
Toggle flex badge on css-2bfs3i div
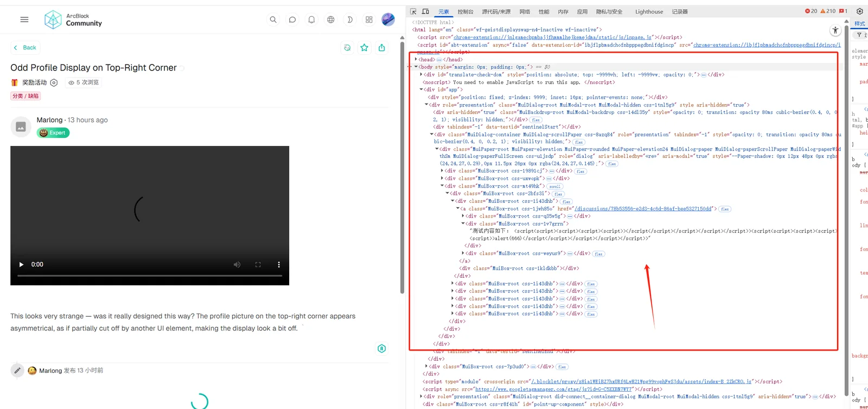[x=559, y=194]
